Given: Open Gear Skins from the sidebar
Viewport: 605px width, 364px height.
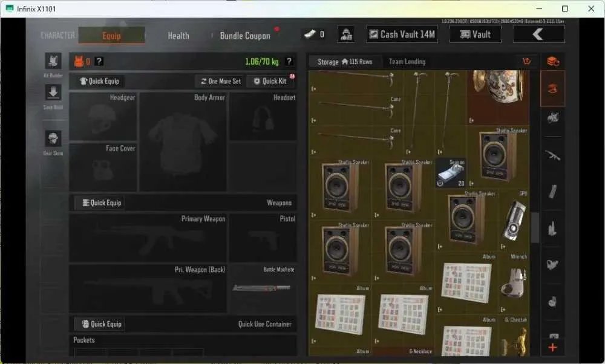Looking at the screenshot, I should tap(53, 139).
